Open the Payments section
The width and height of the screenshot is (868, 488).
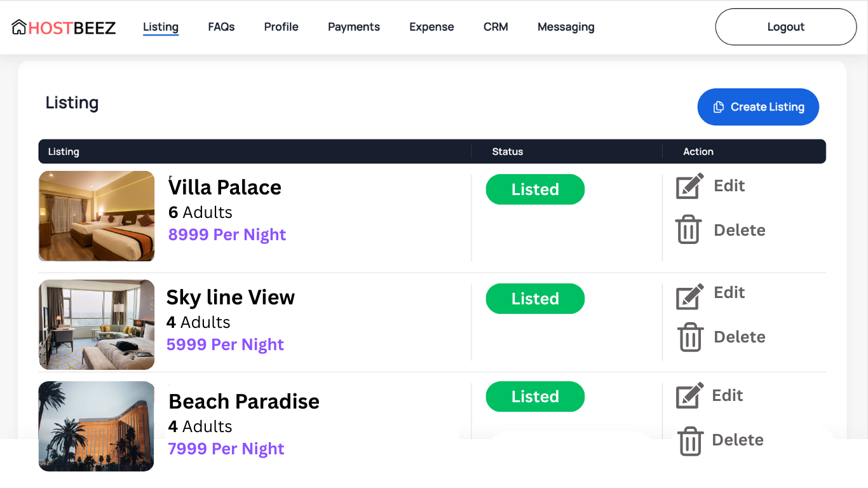click(353, 27)
